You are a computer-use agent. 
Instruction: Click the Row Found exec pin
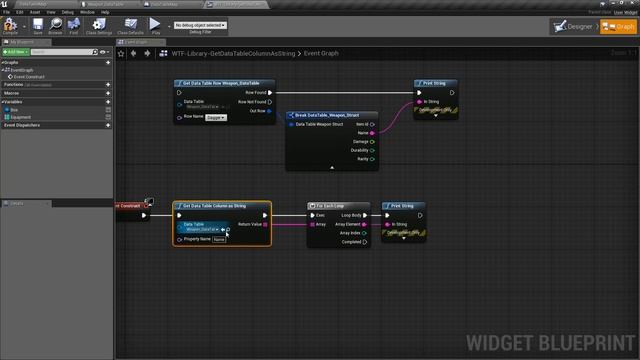(x=270, y=93)
